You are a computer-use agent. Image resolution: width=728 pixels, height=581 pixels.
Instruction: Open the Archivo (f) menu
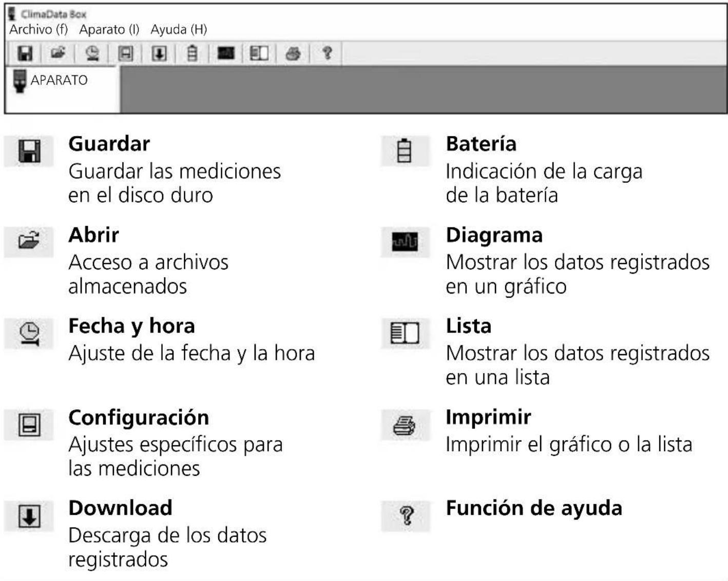coord(39,29)
